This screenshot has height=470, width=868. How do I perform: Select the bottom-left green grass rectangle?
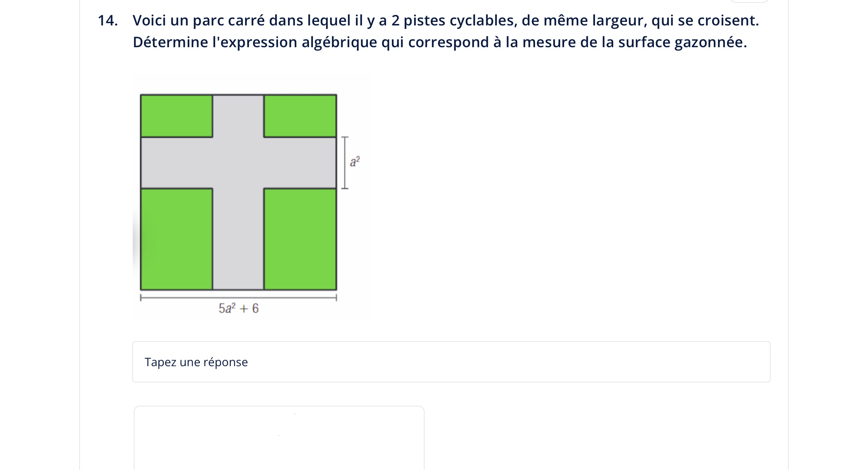pos(177,239)
